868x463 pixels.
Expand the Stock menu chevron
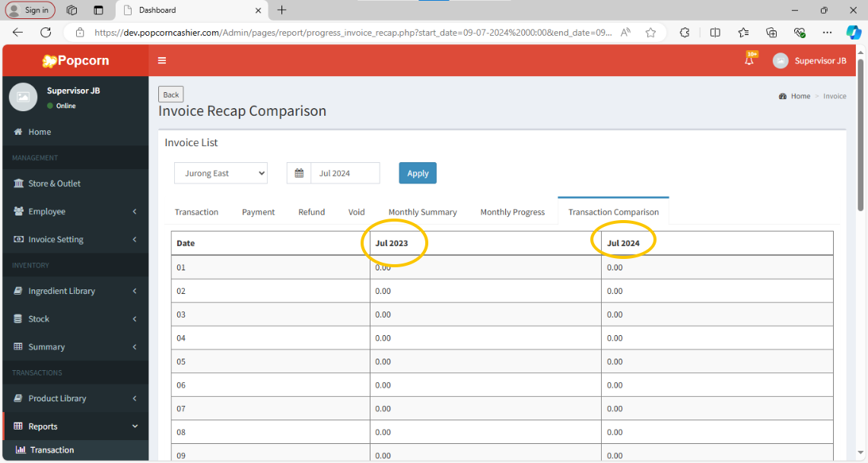click(135, 319)
